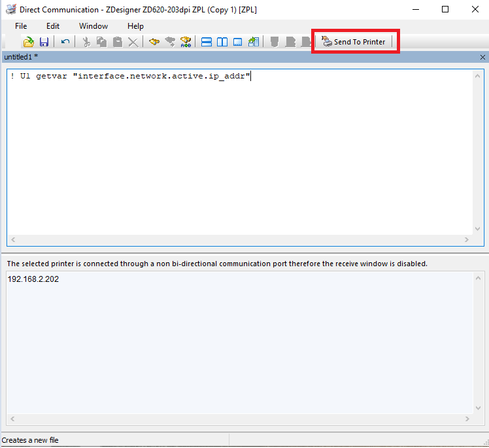Click the Save floppy disk icon

44,42
